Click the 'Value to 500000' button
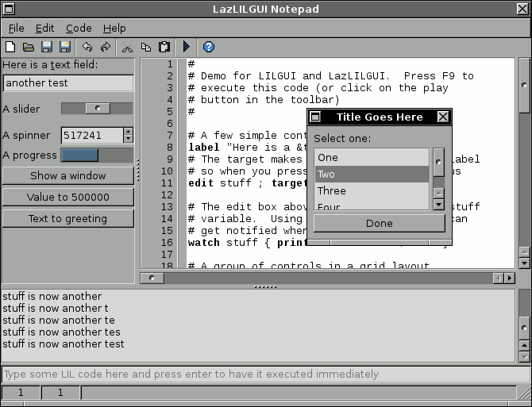The height and width of the screenshot is (407, 532). pyautogui.click(x=68, y=197)
